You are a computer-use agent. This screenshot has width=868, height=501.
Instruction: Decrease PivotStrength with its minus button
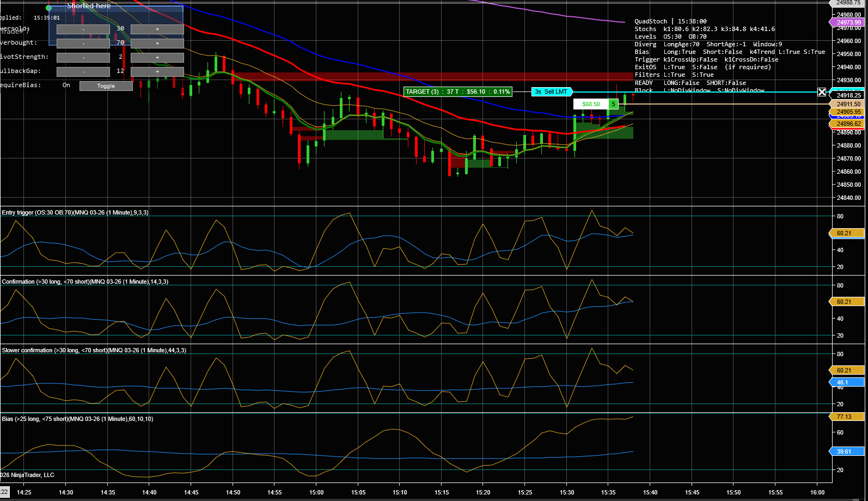(83, 57)
